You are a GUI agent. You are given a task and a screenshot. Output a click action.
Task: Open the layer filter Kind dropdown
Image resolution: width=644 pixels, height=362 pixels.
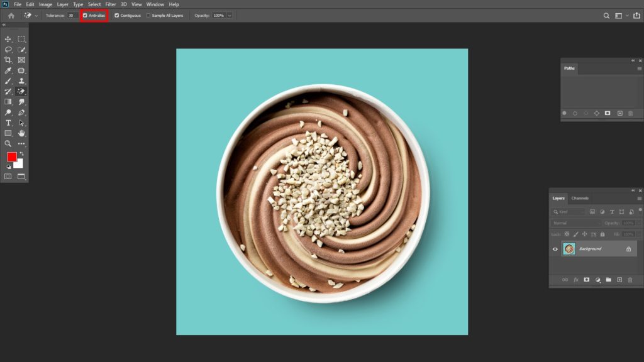569,212
